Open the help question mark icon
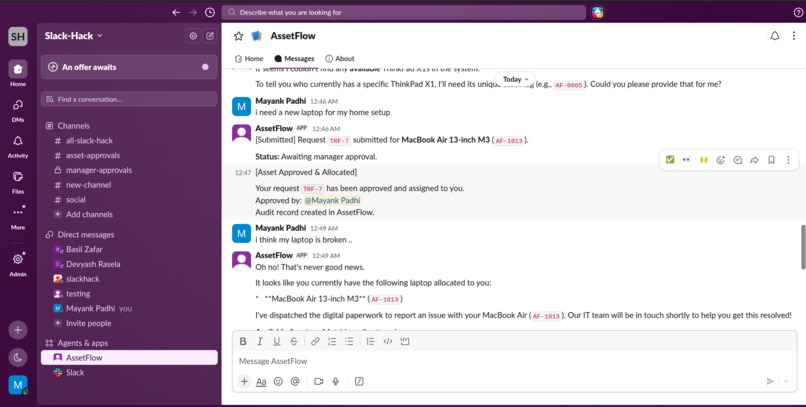 pyautogui.click(x=798, y=13)
